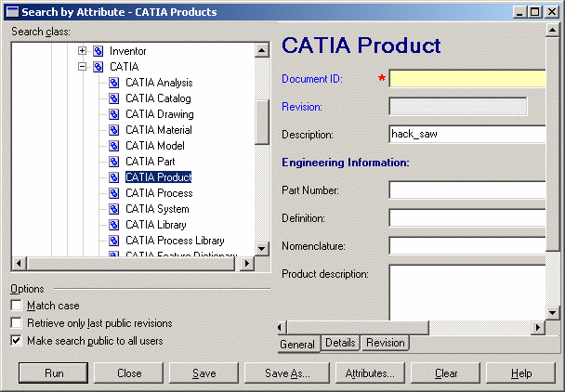This screenshot has width=565, height=392.
Task: Click the CATIA Process icon
Action: click(x=114, y=193)
